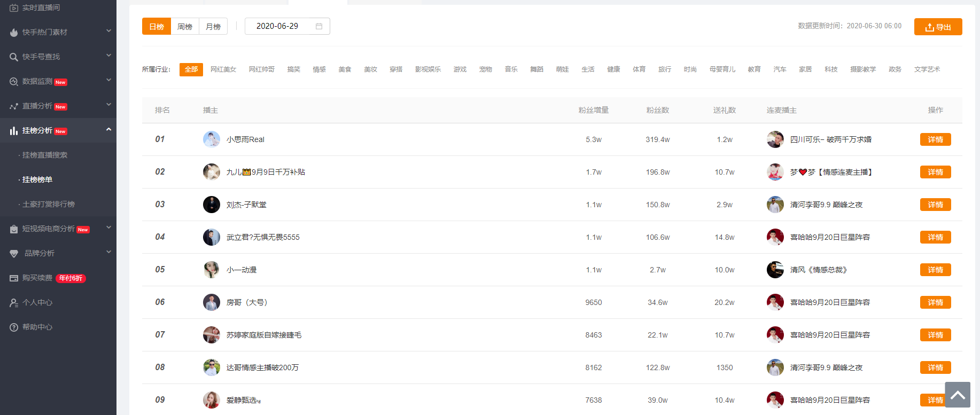
Task: Filter by 游戏 industry
Action: [460, 69]
